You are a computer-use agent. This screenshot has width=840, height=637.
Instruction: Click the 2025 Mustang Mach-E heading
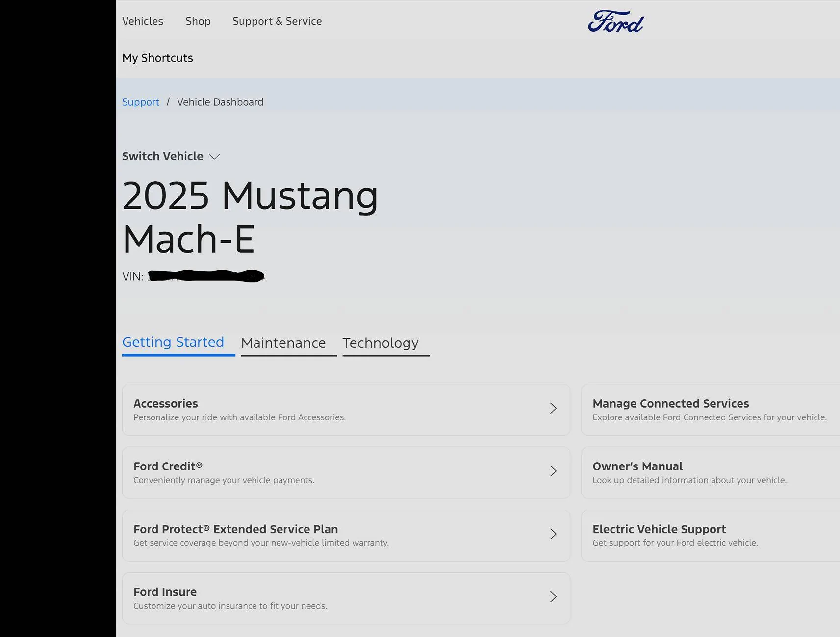[x=250, y=217]
